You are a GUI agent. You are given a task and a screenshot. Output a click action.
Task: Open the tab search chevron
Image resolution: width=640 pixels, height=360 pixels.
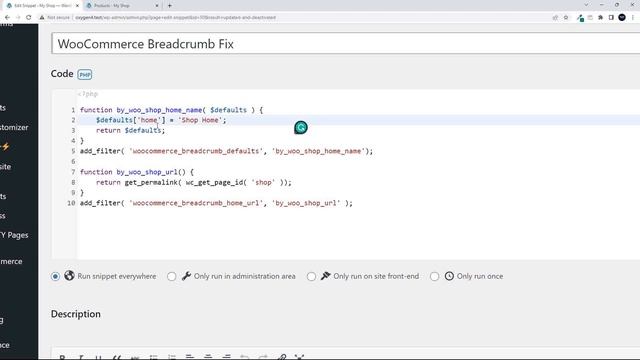pos(587,5)
